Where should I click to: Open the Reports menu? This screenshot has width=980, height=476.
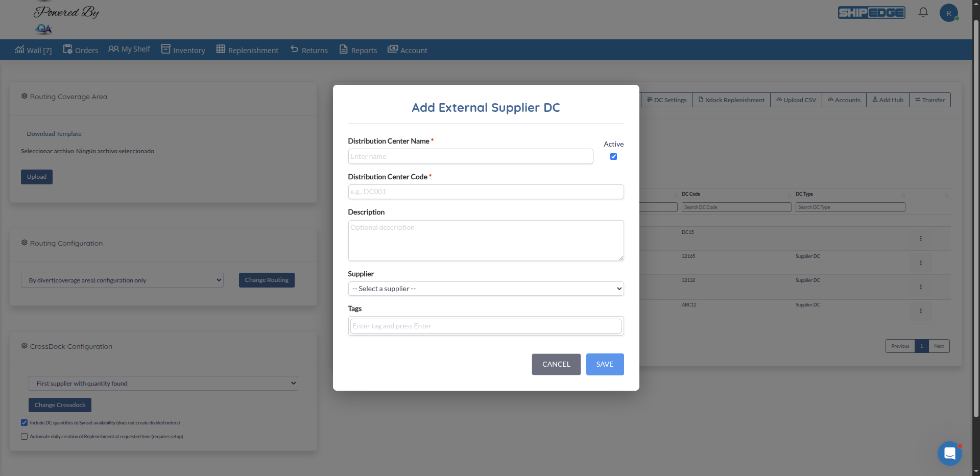(x=358, y=50)
